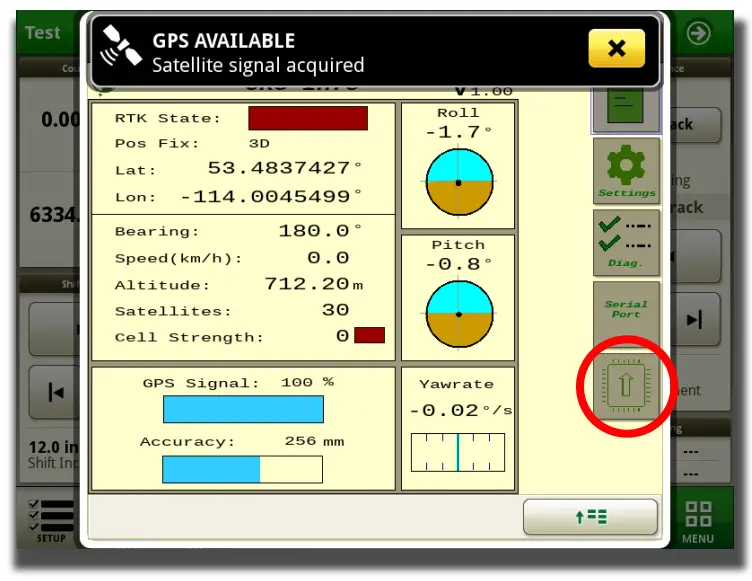Click the green arrow icon top right
The width and height of the screenshot is (752, 581).
(698, 33)
